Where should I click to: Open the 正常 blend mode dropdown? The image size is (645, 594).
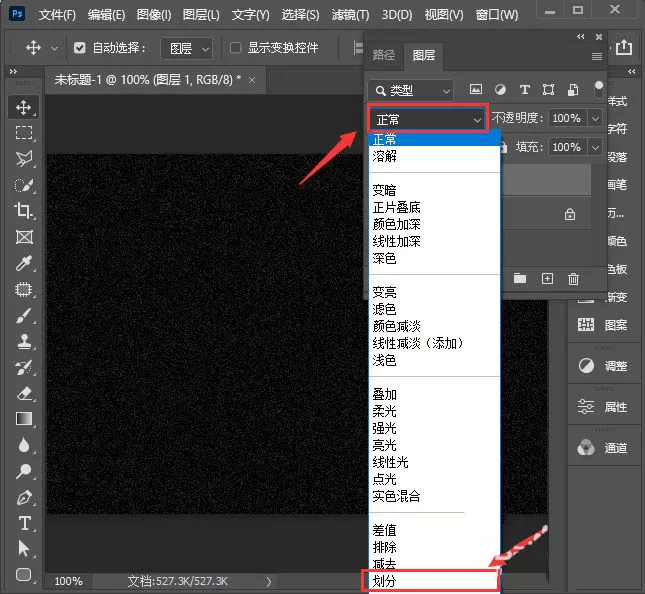(428, 119)
